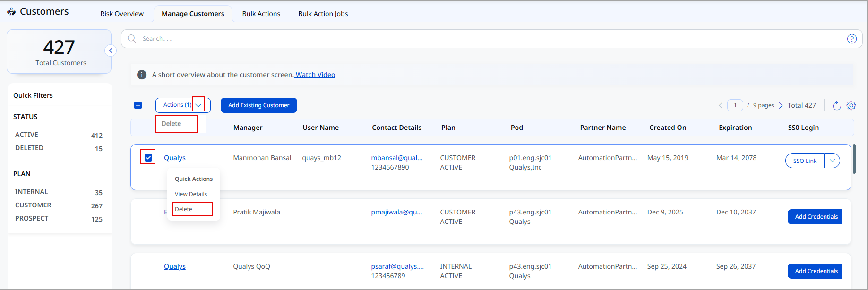The width and height of the screenshot is (868, 290).
Task: Collapse the left filter panel arrow
Action: pyautogui.click(x=111, y=51)
